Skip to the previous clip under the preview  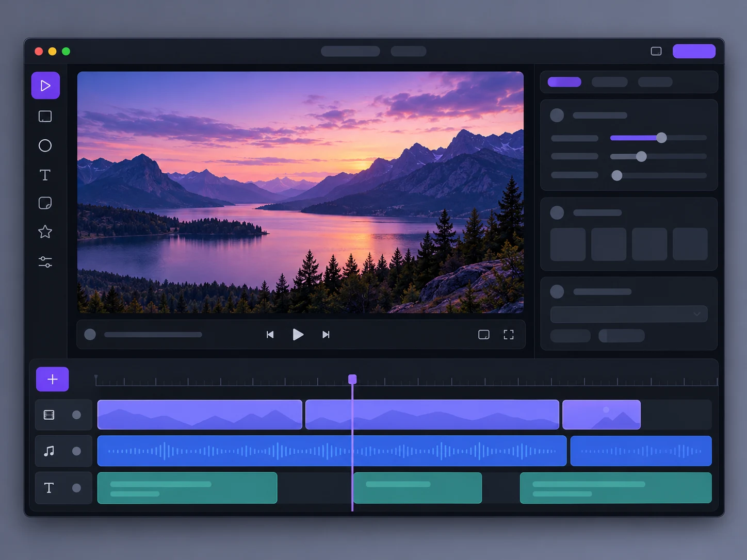coord(270,335)
